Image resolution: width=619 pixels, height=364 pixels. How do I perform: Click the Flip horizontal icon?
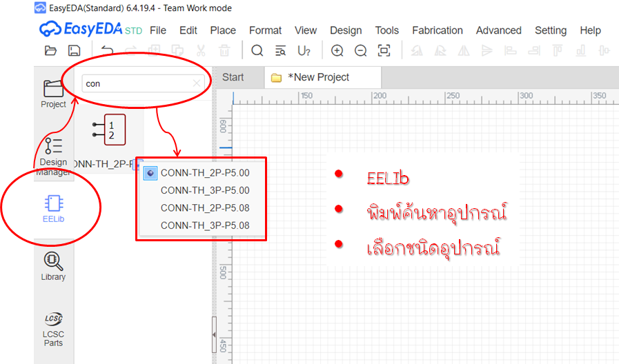click(464, 50)
